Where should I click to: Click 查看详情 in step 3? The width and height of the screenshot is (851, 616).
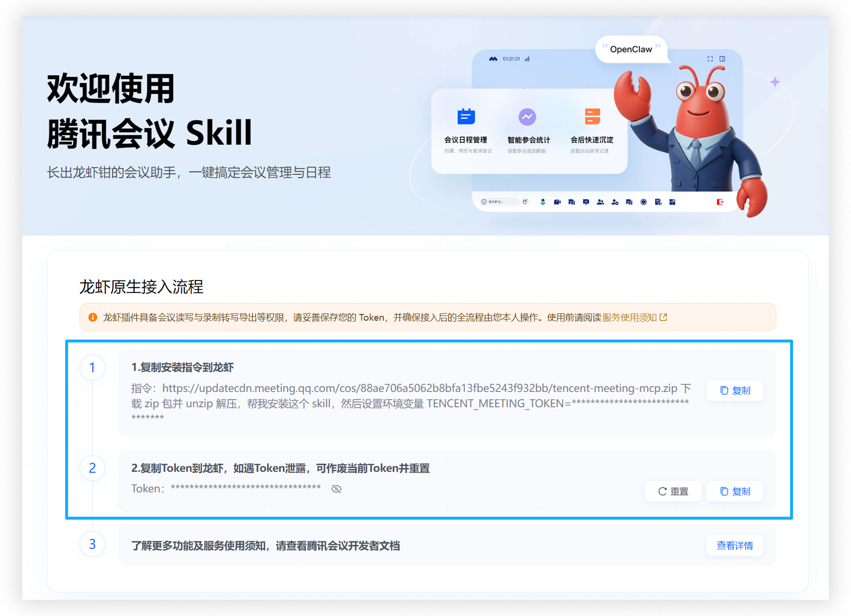click(x=734, y=545)
